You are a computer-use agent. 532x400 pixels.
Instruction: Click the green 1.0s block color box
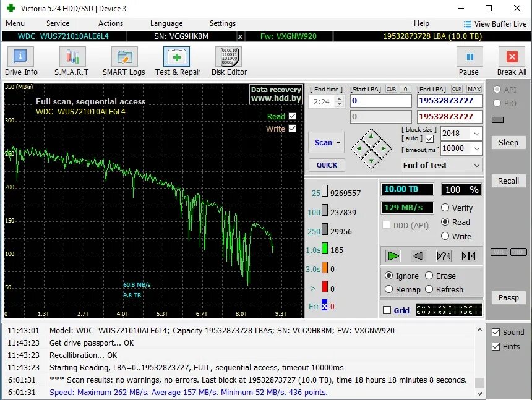point(325,248)
